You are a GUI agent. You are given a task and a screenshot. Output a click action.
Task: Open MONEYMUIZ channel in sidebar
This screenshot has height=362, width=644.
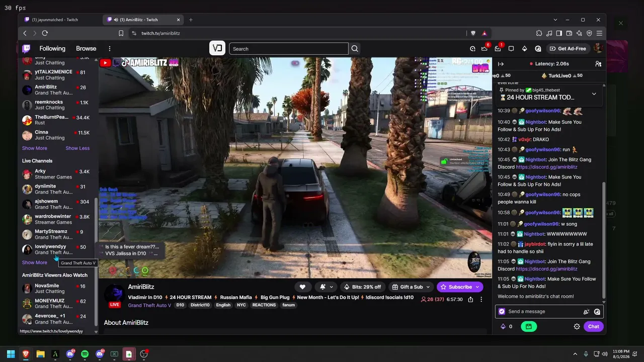pos(57,304)
